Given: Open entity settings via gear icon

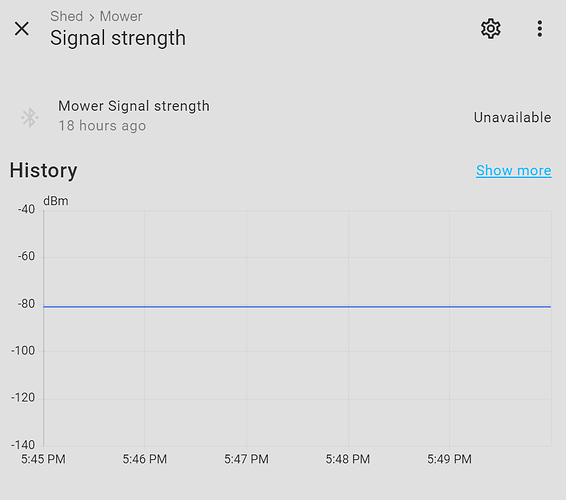Looking at the screenshot, I should click(491, 29).
